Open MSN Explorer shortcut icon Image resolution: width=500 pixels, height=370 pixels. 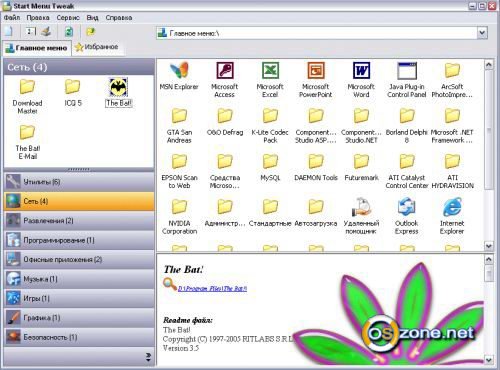coord(179,70)
